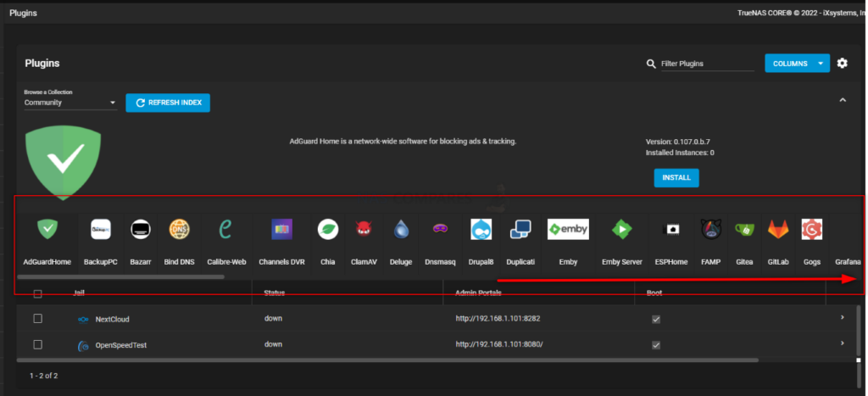Screen dimensions: 868x396
Task: Click the Grafana plugin label
Action: click(848, 261)
